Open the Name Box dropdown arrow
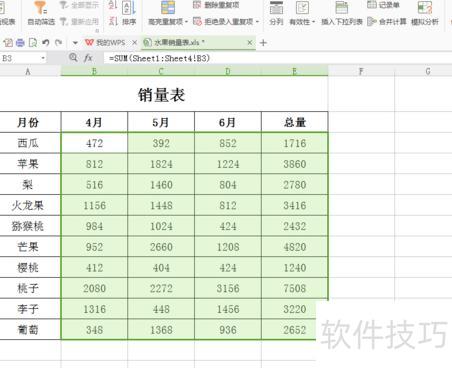The width and height of the screenshot is (452, 368). (x=43, y=59)
